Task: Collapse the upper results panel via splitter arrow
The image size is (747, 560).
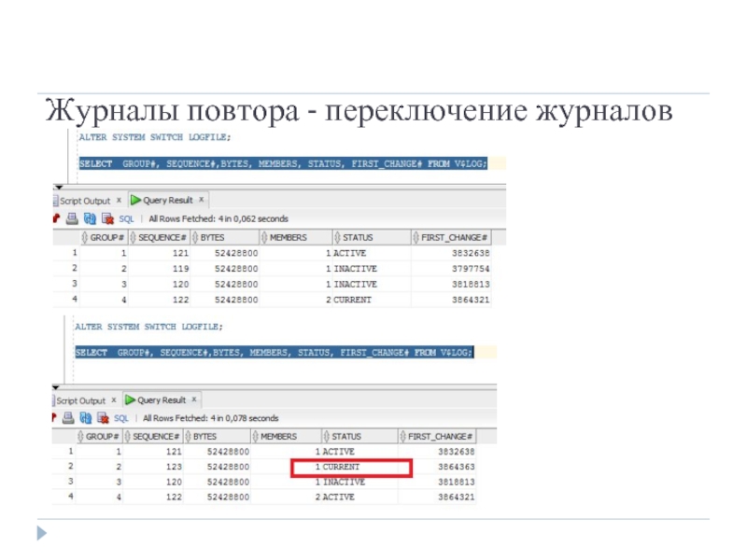Action: click(x=59, y=188)
